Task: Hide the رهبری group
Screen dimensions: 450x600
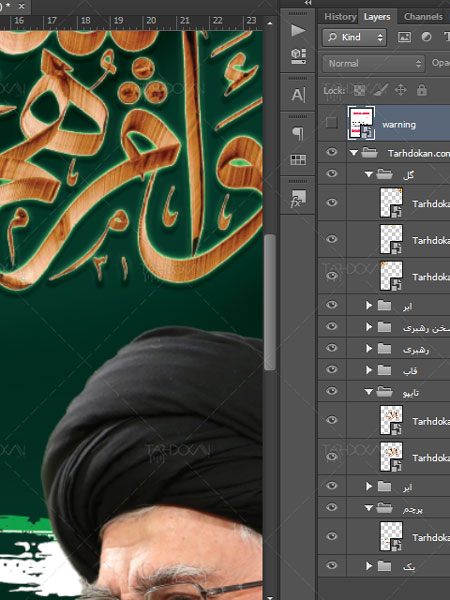Action: [x=331, y=348]
